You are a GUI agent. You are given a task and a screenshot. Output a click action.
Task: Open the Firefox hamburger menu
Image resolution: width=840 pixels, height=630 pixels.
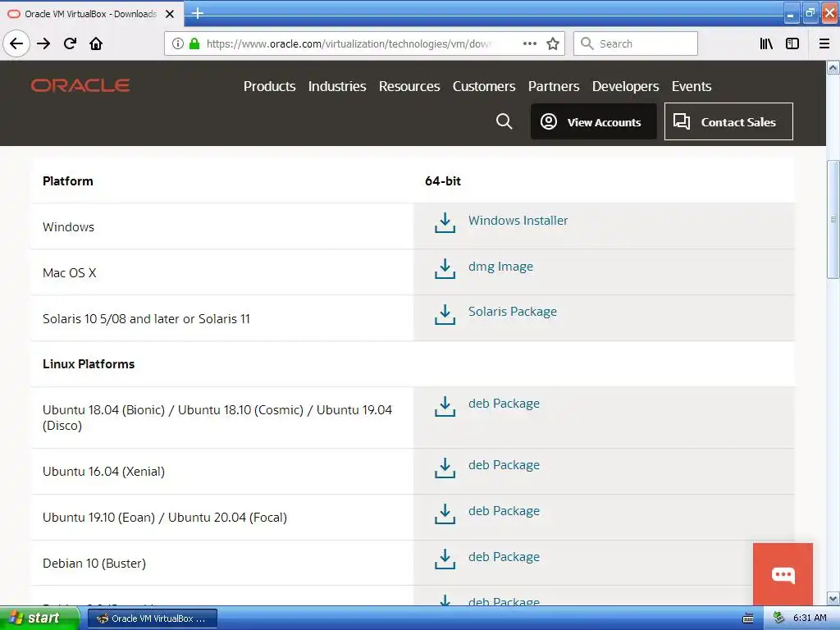[x=824, y=43]
